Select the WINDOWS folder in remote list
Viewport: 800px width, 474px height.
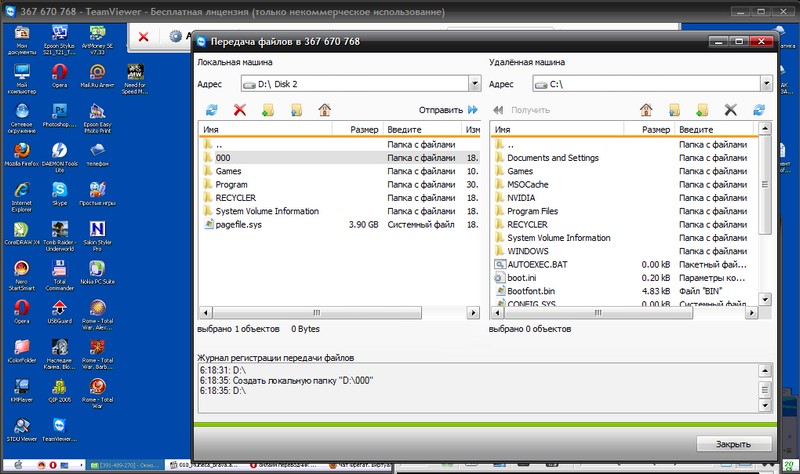527,251
